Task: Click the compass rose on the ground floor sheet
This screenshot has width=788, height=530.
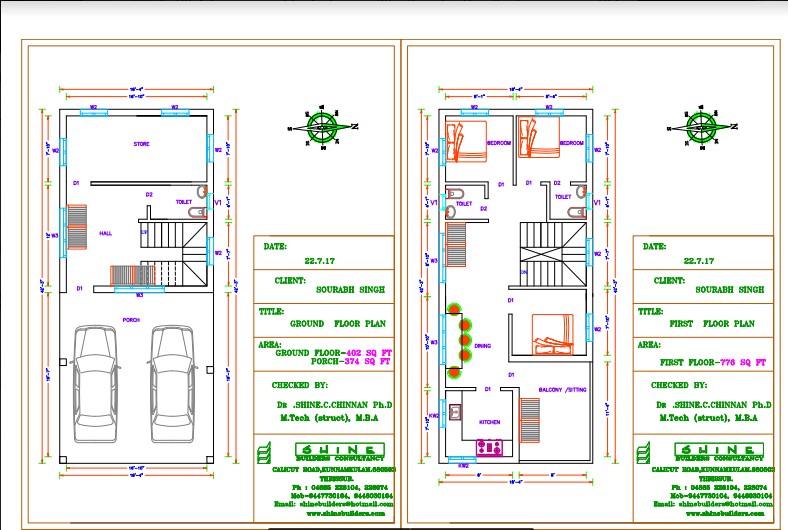Action: [x=322, y=127]
